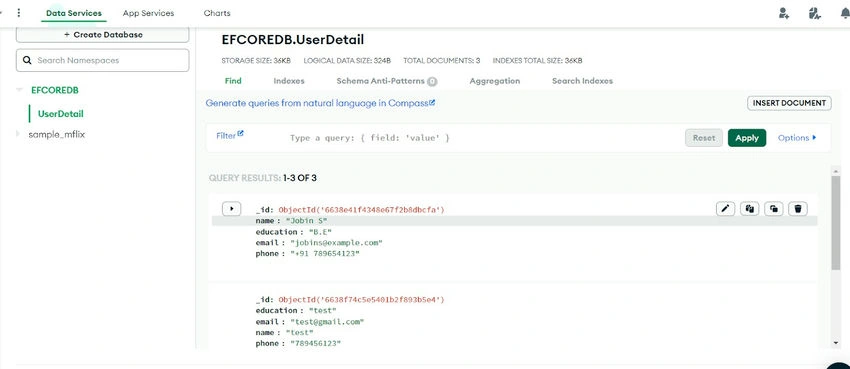Switch to the Data Services tab

click(74, 13)
